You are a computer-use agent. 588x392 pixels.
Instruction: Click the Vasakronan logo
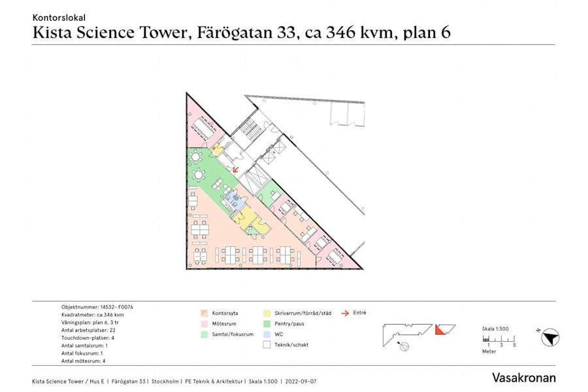[524, 378]
